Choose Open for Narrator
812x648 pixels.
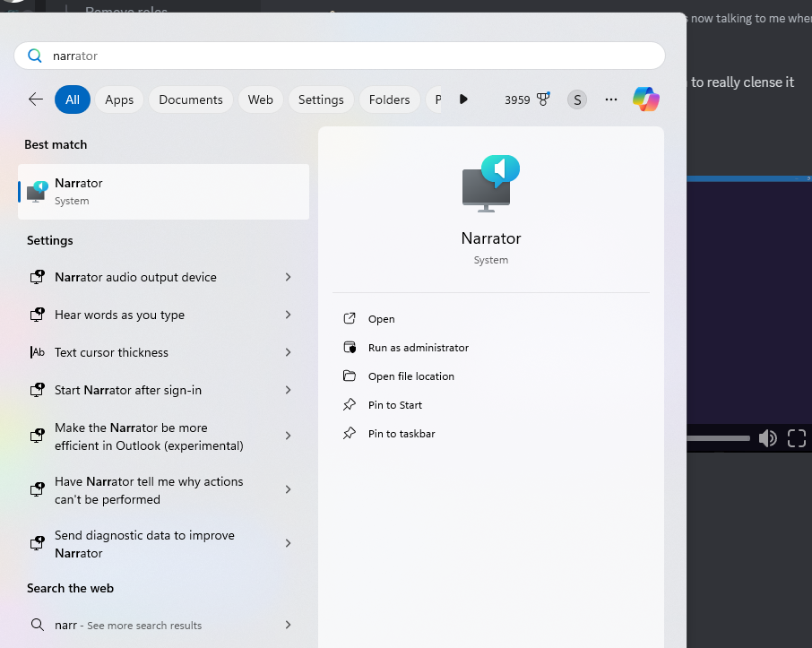(x=381, y=319)
